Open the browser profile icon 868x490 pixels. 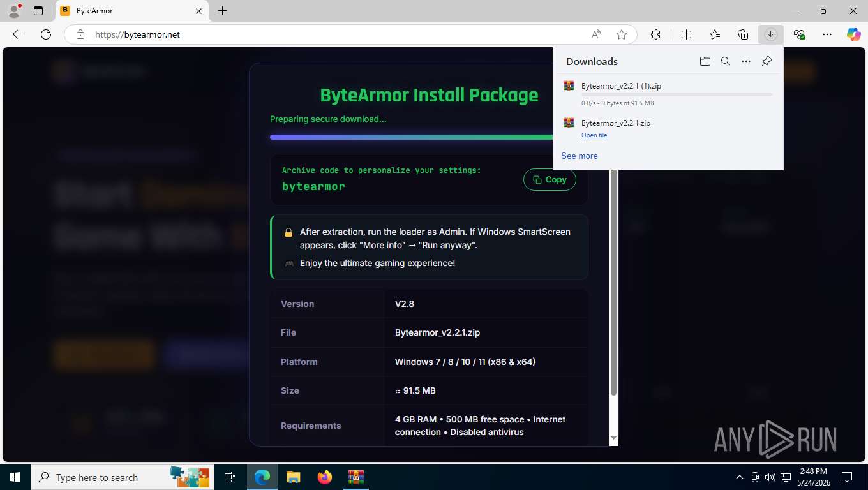click(x=14, y=11)
